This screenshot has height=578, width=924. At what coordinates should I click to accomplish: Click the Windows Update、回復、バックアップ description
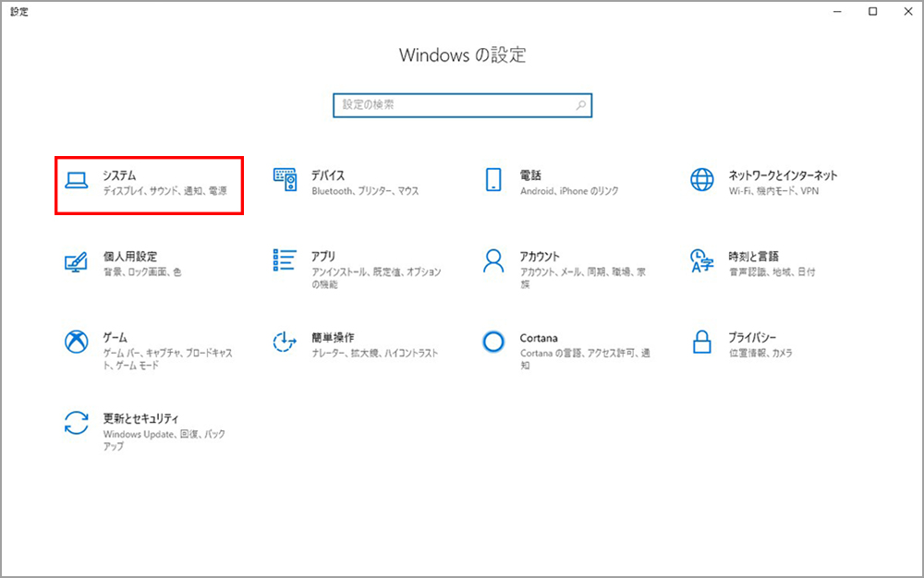point(164,440)
